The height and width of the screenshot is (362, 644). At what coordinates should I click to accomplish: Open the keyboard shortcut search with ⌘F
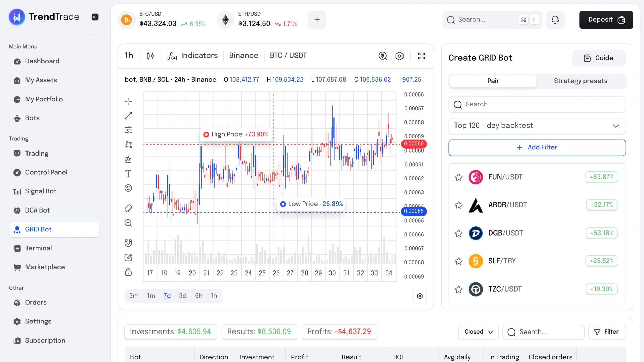coord(528,20)
